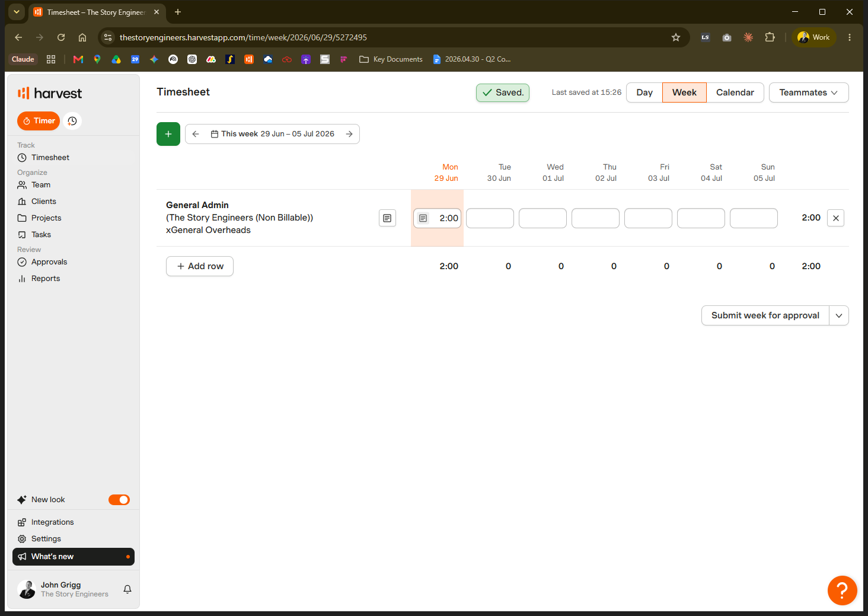The image size is (868, 616).
Task: Click Friday 03 Jul time field
Action: coord(648,218)
